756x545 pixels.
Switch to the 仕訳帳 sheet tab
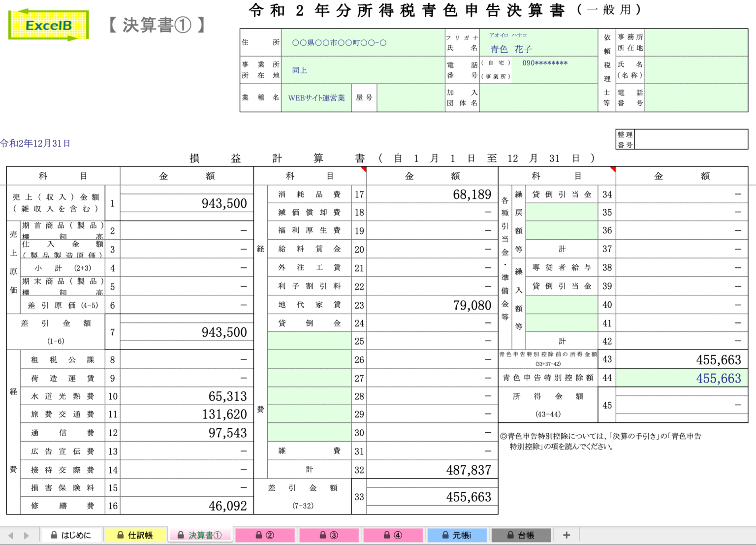(136, 535)
